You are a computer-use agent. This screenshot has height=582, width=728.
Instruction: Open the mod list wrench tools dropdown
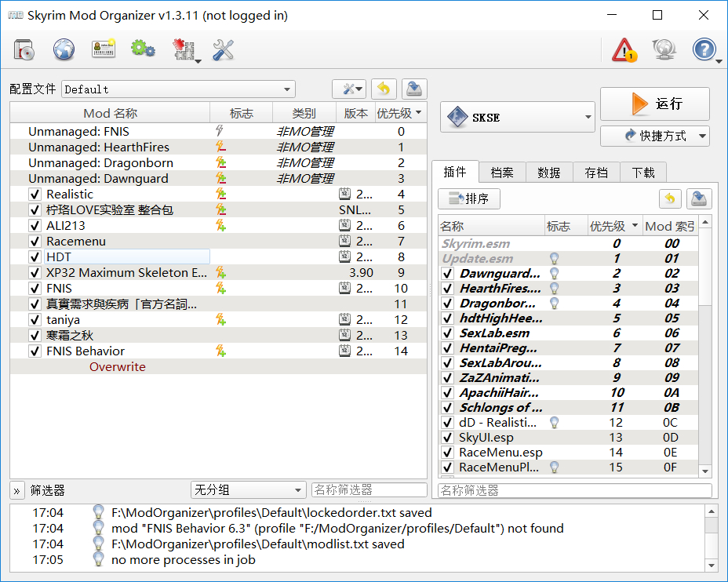349,89
